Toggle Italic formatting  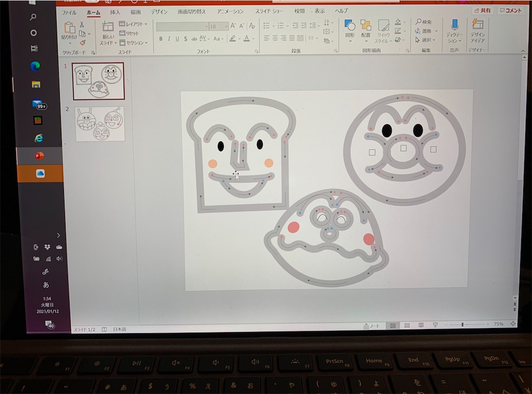[x=169, y=38]
